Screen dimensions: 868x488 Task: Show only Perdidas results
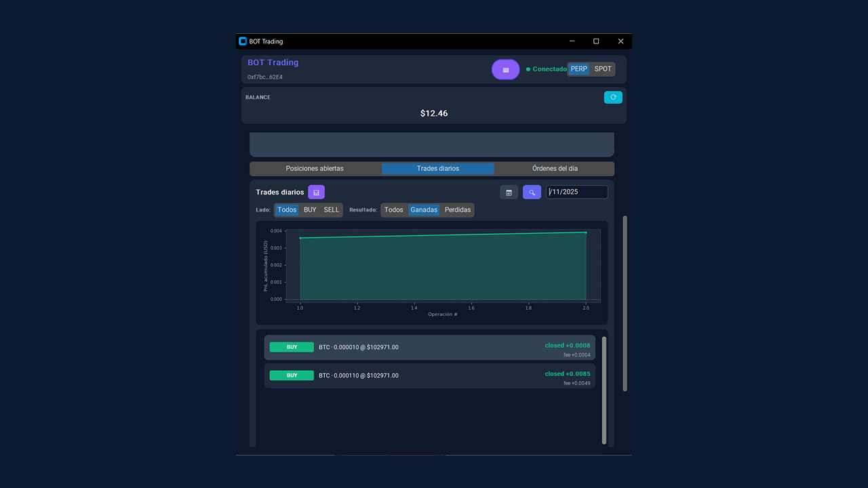coord(457,210)
